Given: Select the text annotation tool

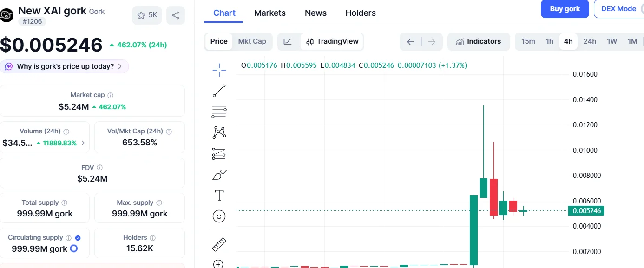Looking at the screenshot, I should coord(218,195).
